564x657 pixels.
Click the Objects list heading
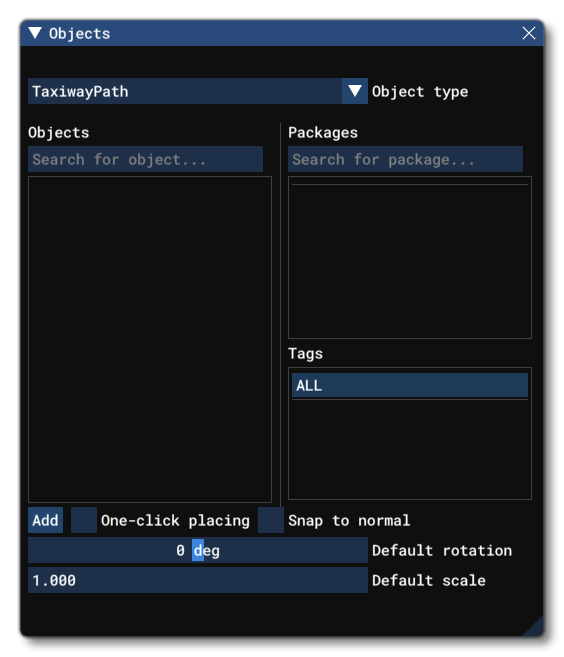coord(59,132)
